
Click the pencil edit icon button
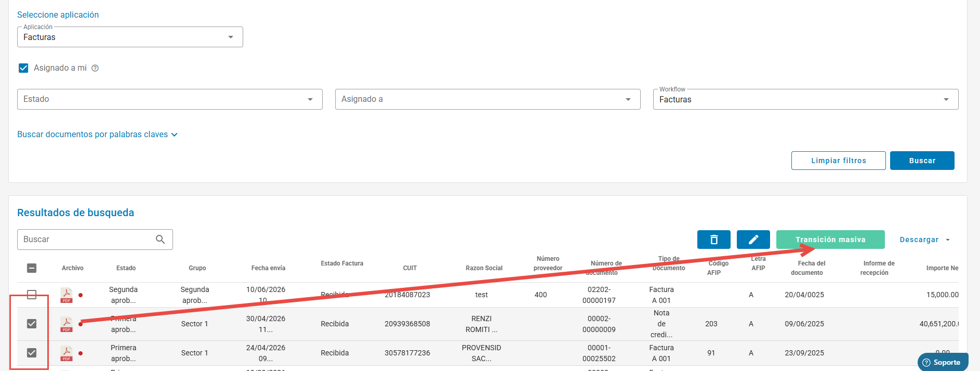[753, 240]
